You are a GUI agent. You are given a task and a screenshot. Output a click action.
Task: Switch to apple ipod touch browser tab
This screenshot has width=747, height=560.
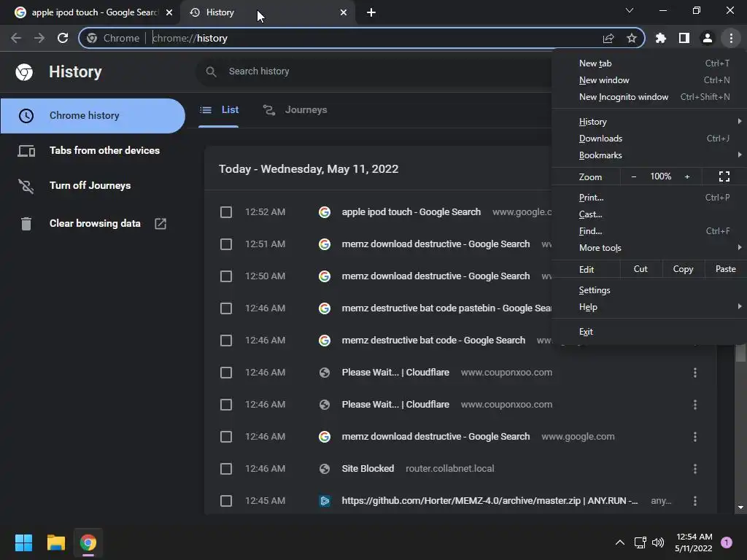click(x=90, y=12)
